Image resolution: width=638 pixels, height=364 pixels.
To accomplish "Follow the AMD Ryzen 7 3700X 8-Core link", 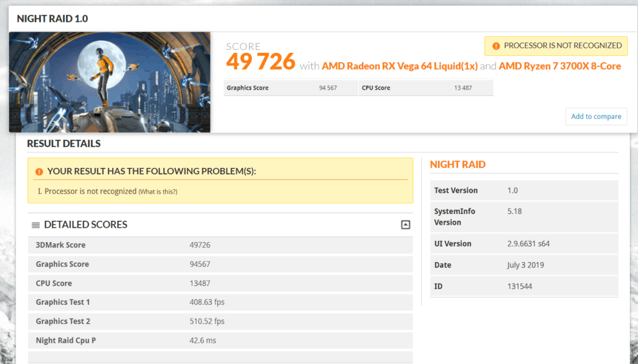I will click(x=559, y=66).
